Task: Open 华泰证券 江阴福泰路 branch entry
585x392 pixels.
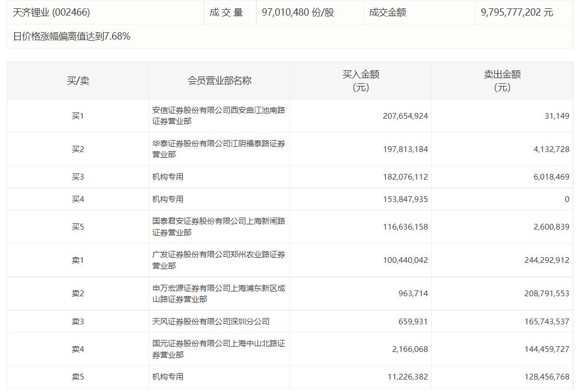Action: click(218, 149)
